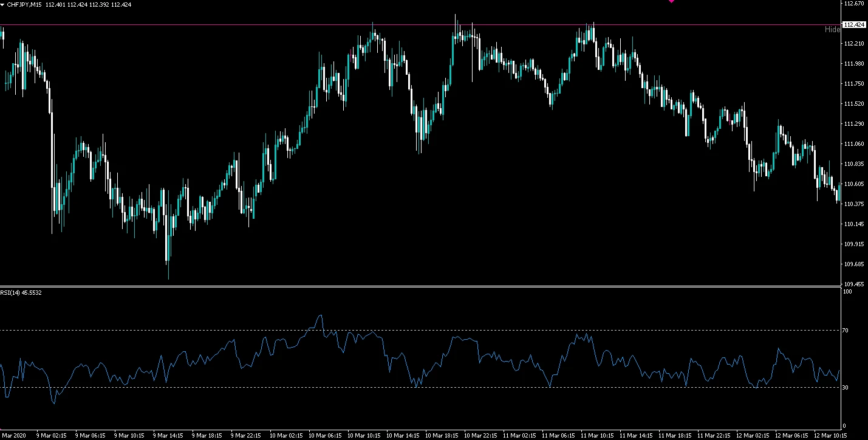The width and height of the screenshot is (868, 440).
Task: Click the Hide label at right edge
Action: pos(832,29)
